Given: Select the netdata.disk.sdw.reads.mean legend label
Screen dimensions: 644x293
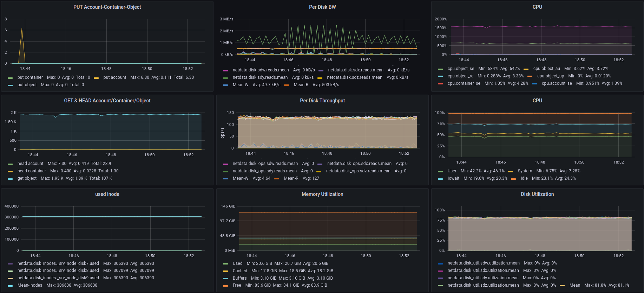Looking at the screenshot, I should coord(261,70).
